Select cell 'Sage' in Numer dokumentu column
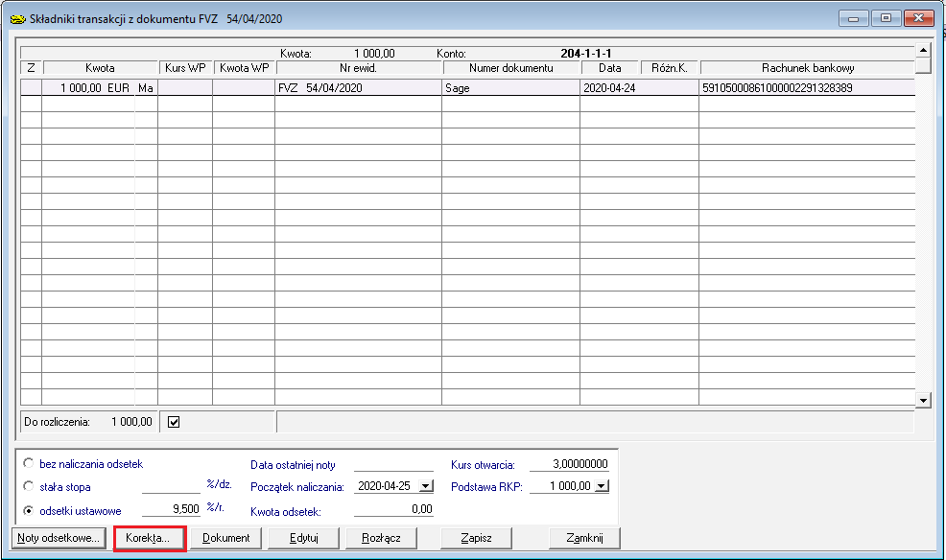The height and width of the screenshot is (560, 946). point(511,88)
